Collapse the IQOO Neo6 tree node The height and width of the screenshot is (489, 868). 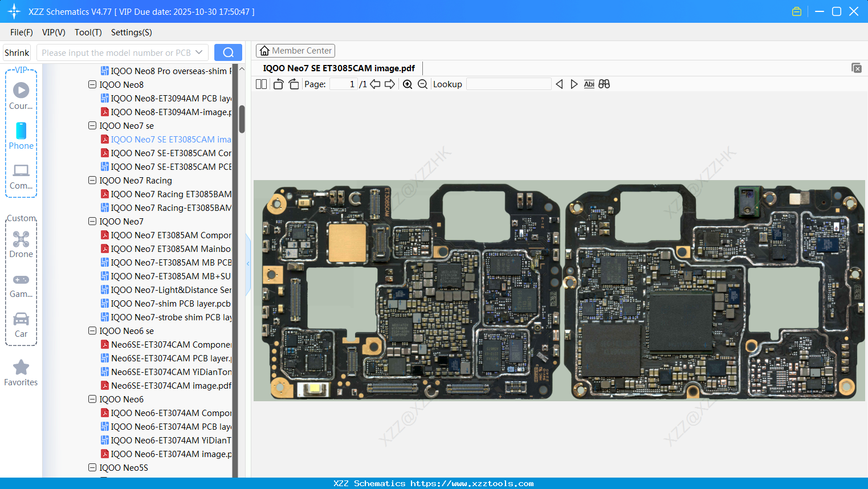[92, 400]
